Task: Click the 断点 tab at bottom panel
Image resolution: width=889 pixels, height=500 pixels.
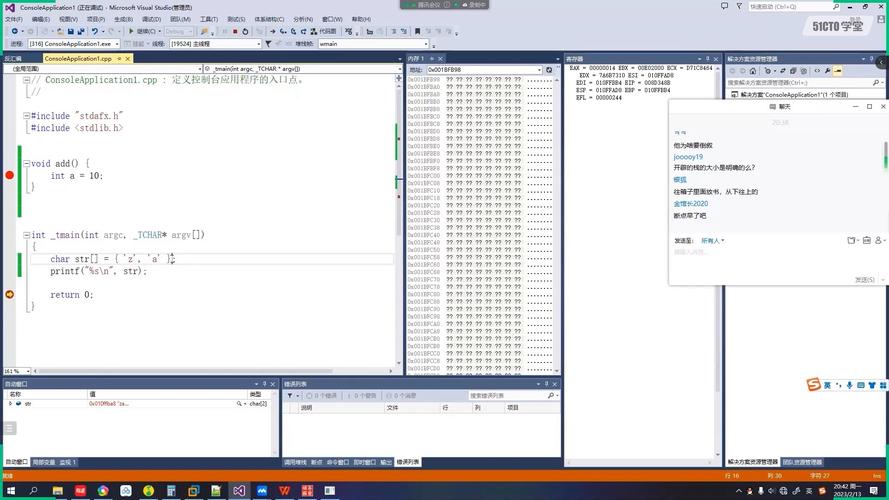Action: coord(317,462)
